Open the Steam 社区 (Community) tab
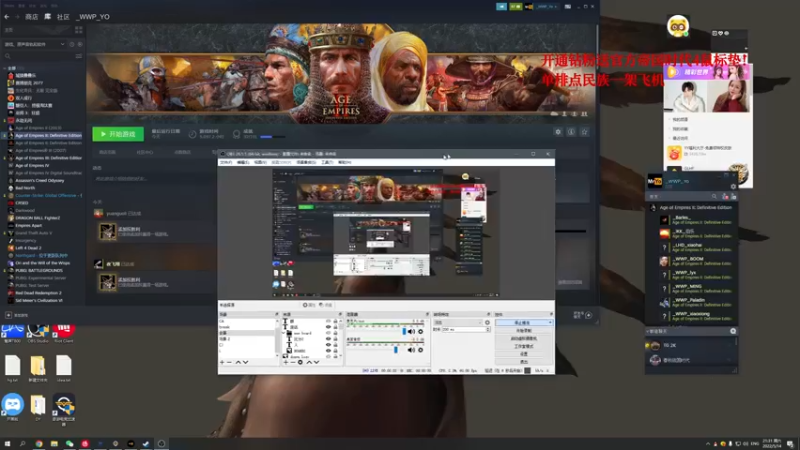 coord(63,17)
